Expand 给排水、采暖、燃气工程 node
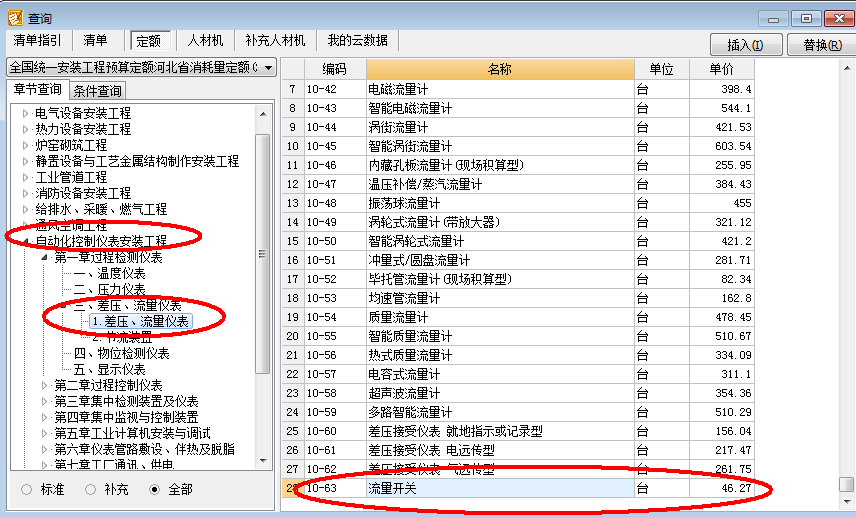856x518 pixels. [25, 209]
